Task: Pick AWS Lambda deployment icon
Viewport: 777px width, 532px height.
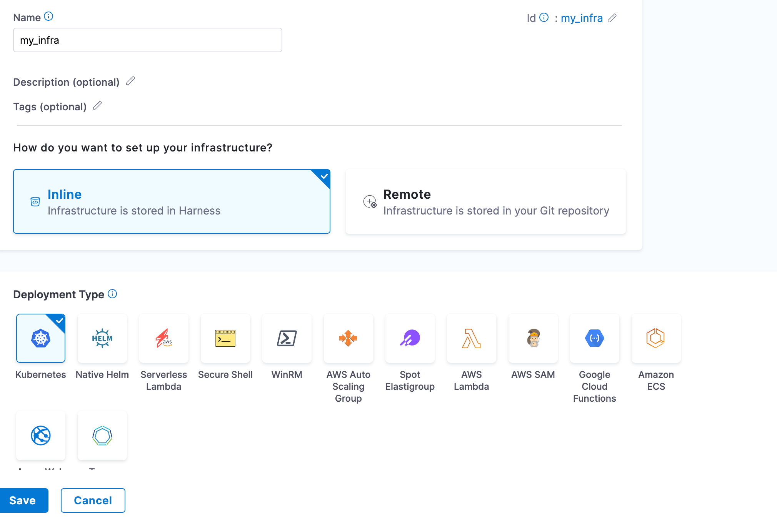Action: (x=472, y=338)
